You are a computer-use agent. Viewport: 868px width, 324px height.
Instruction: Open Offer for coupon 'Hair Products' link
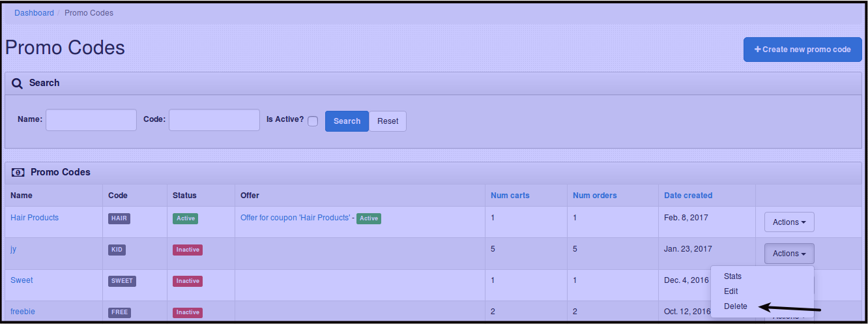click(x=295, y=218)
